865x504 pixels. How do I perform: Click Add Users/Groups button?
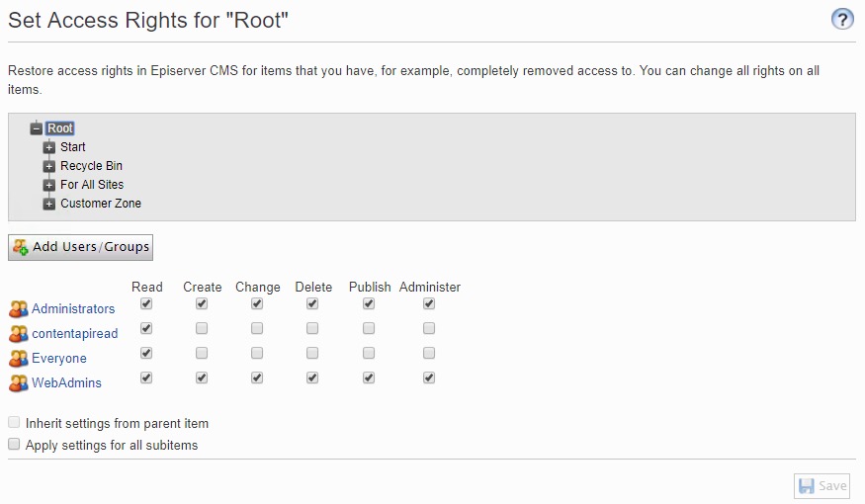81,247
